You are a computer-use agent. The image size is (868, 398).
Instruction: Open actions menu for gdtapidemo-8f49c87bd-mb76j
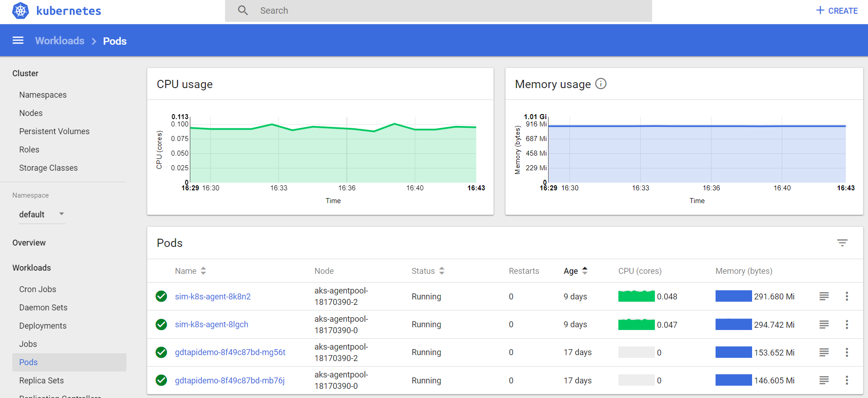[847, 380]
